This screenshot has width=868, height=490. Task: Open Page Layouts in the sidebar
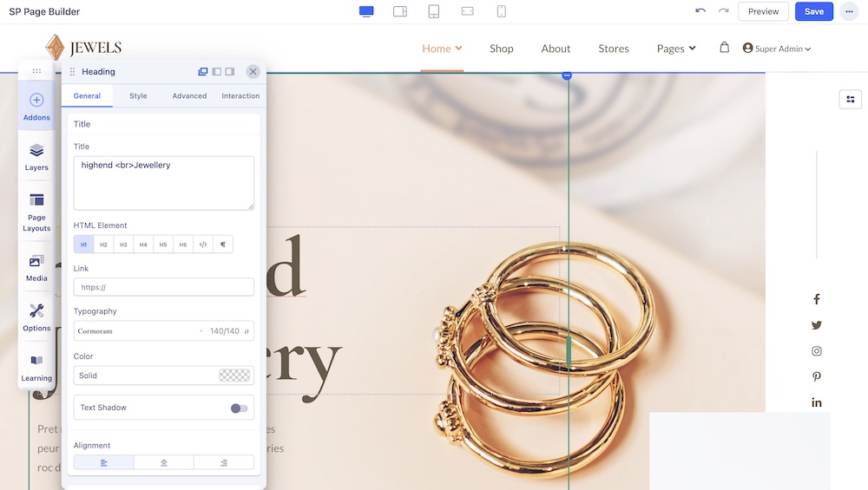click(36, 211)
